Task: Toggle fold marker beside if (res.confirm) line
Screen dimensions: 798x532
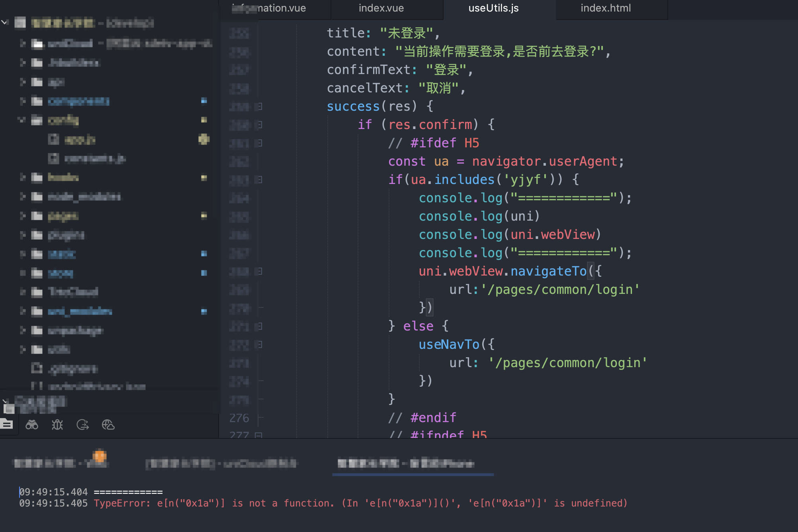Action: click(x=259, y=125)
